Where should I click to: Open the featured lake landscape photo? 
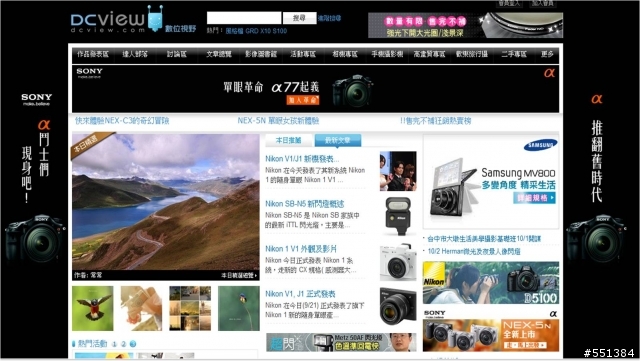coord(166,202)
